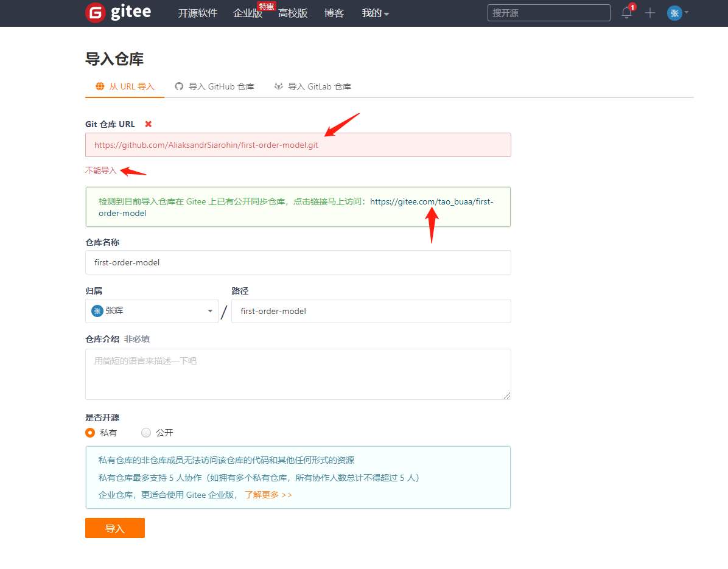Switch to 从 URL 导入 tab
This screenshot has height=569, width=728.
[125, 86]
